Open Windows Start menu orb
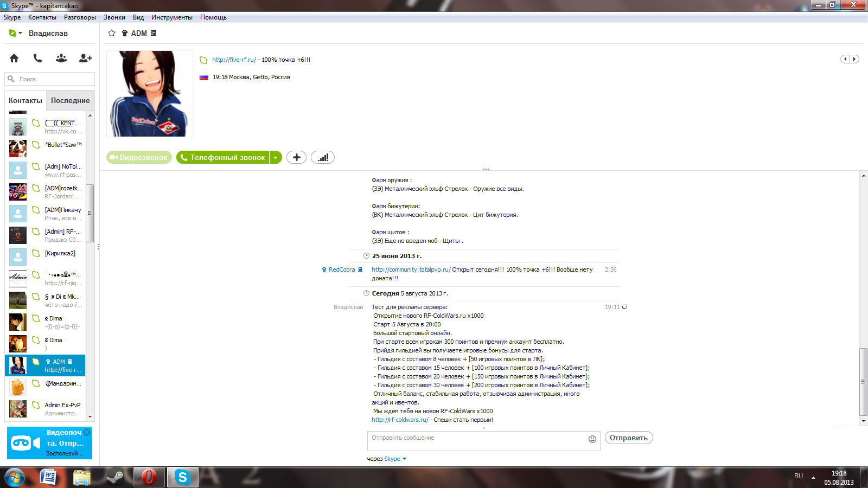This screenshot has height=488, width=868. 15,477
